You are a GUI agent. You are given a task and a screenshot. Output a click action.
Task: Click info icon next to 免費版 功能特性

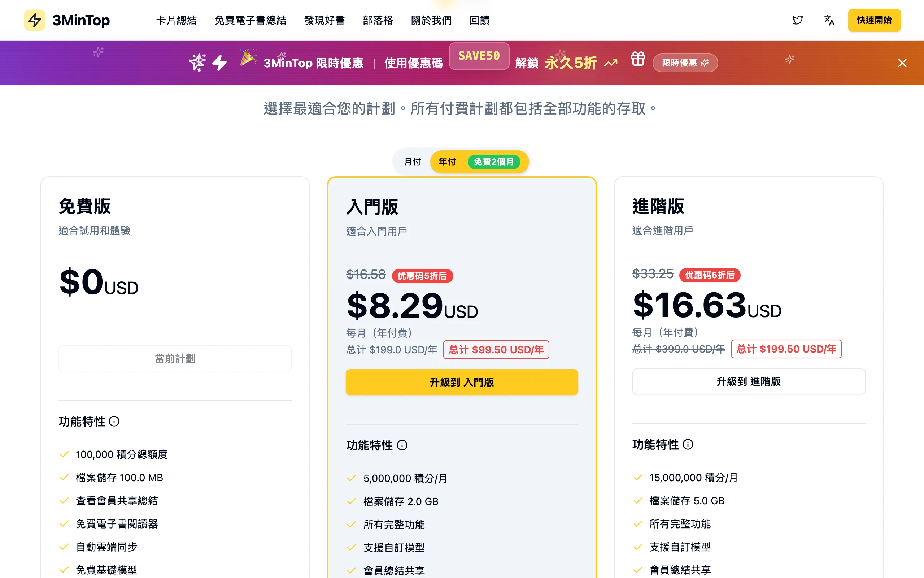tap(114, 421)
